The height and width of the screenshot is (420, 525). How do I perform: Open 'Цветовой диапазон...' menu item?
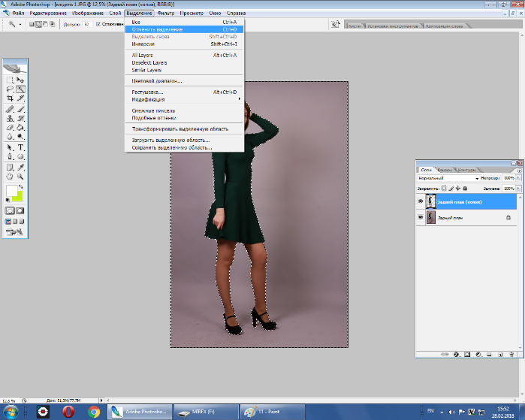coord(184,81)
